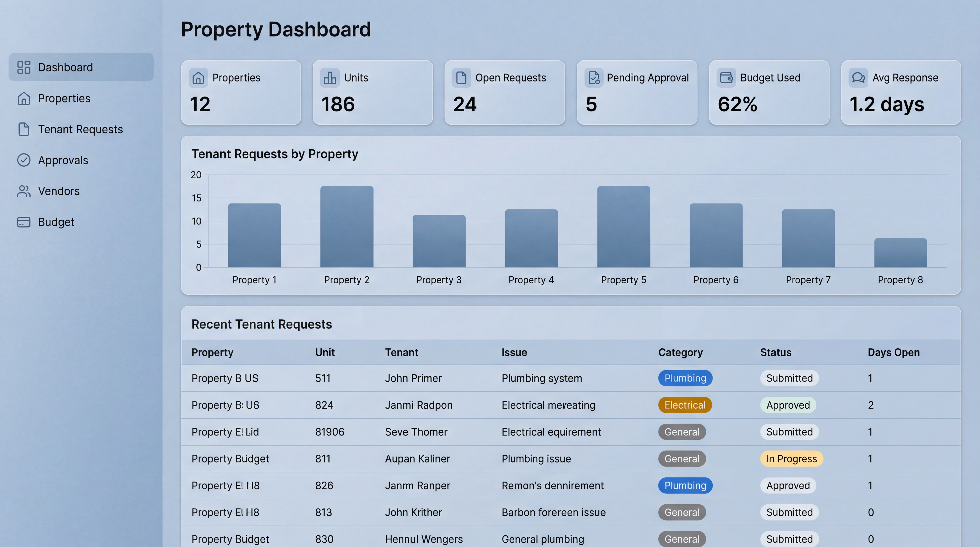
Task: Click the Avg Response chat bubbles icon
Action: [x=858, y=78]
